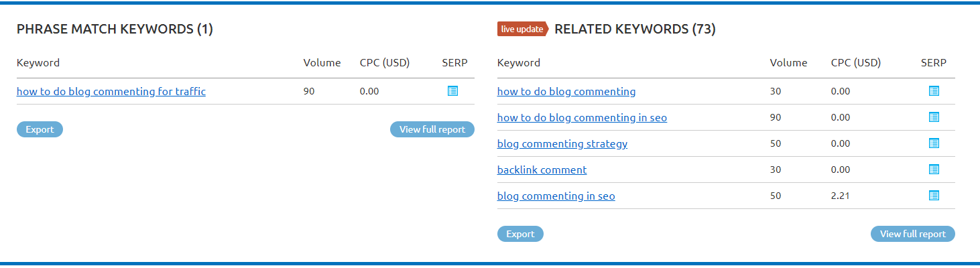Open 'backlink comment' keyword link

click(542, 170)
